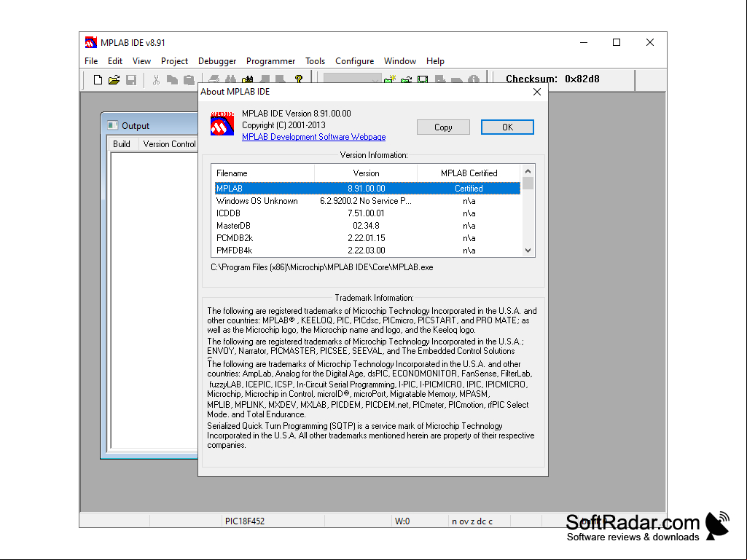Viewport: 747px width, 560px height.
Task: Click the Filename column header
Action: point(263,173)
